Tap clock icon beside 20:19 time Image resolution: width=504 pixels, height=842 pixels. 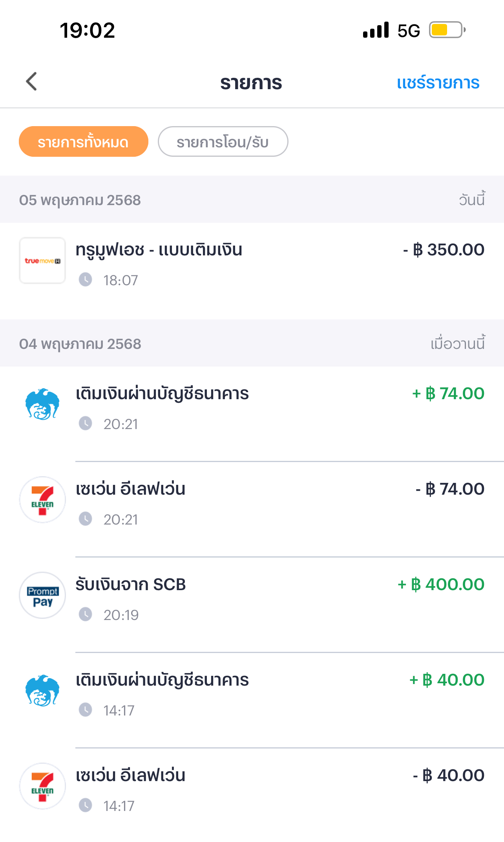tap(85, 614)
